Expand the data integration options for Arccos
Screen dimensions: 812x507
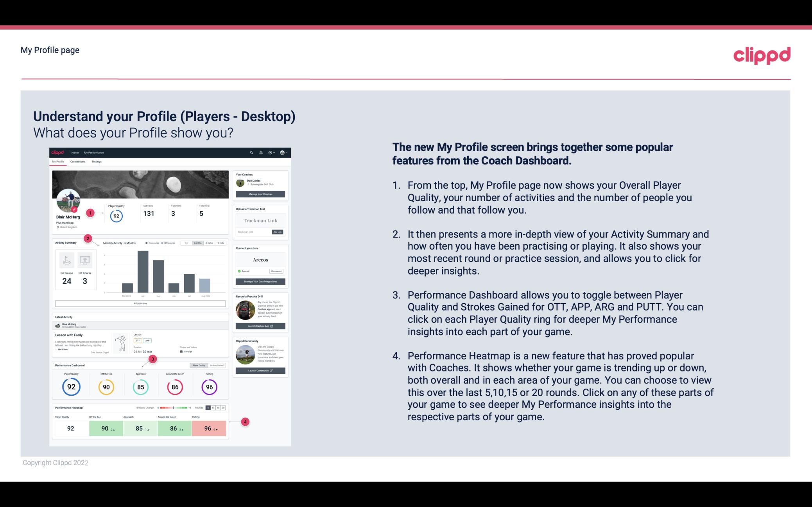coord(261,281)
